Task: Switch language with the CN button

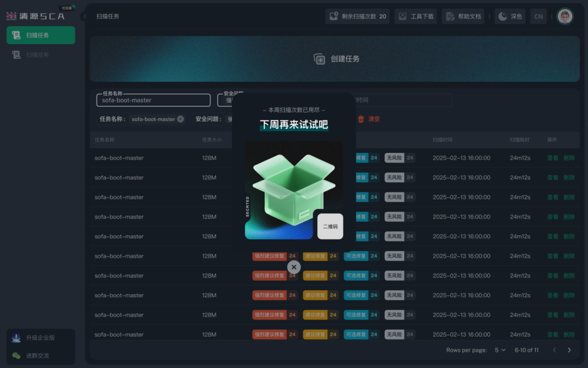Action: point(538,16)
